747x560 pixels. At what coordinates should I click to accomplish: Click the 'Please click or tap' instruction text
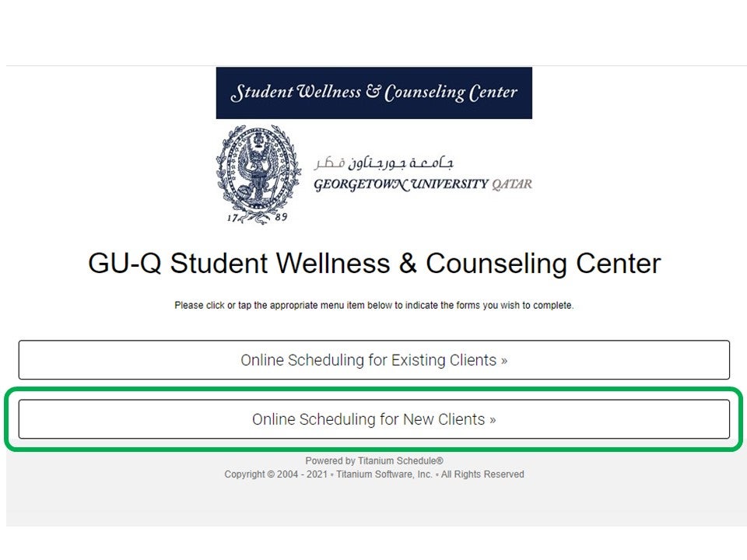374,305
